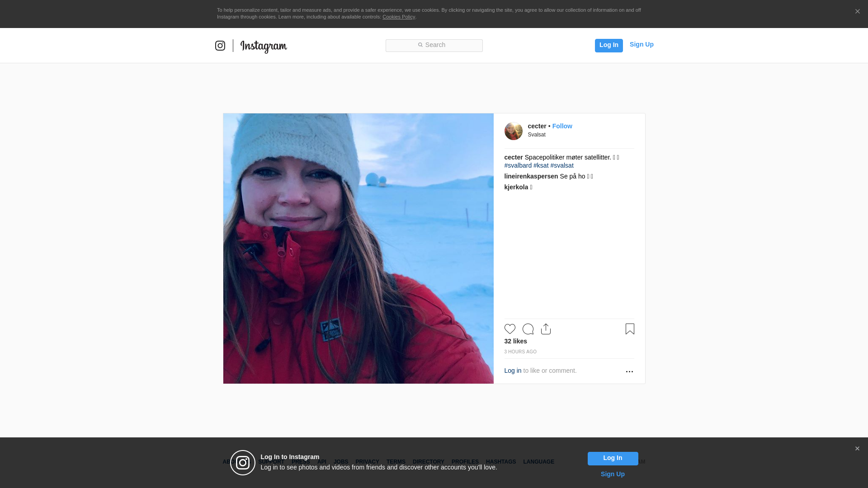Open the #ksat hashtag
The width and height of the screenshot is (868, 488).
click(x=541, y=165)
